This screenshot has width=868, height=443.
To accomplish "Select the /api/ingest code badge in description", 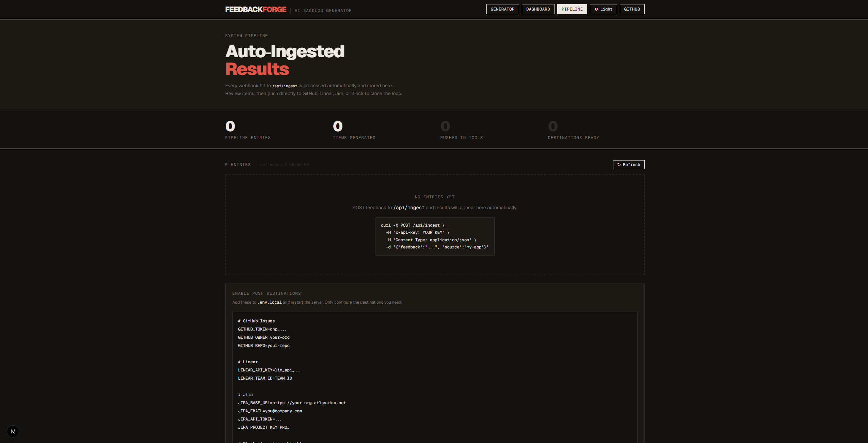I will coord(285,86).
